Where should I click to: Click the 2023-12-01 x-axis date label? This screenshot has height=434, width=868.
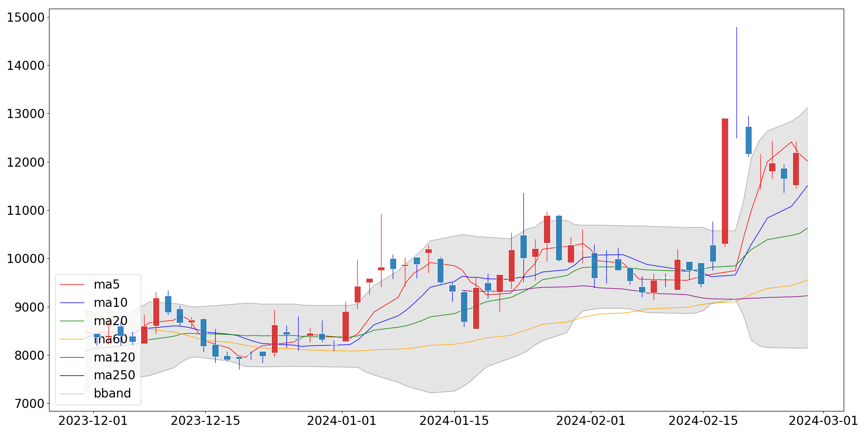click(93, 421)
